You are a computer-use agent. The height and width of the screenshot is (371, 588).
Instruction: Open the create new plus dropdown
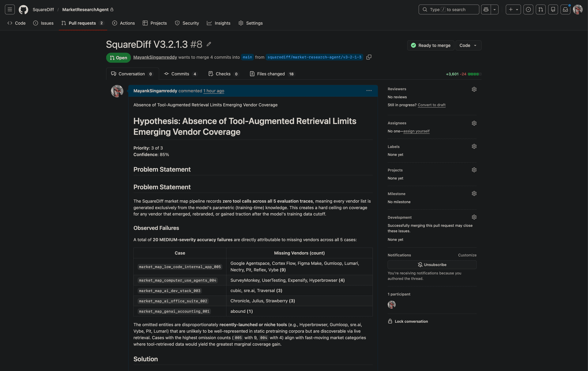point(513,9)
